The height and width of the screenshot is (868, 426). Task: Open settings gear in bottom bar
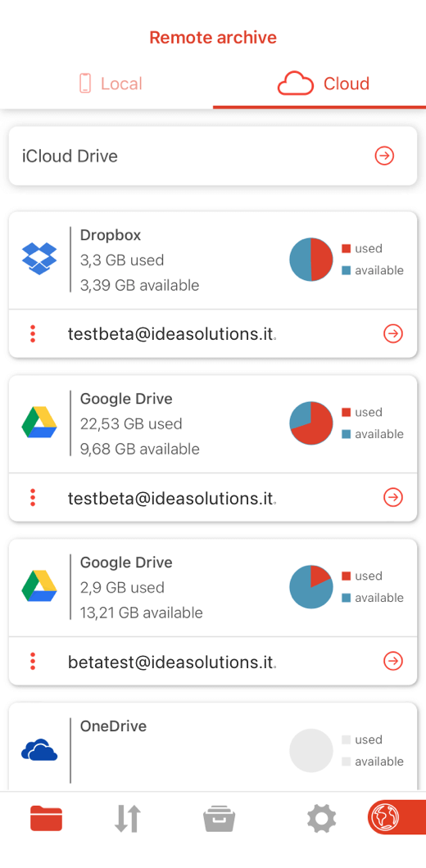[x=322, y=819]
